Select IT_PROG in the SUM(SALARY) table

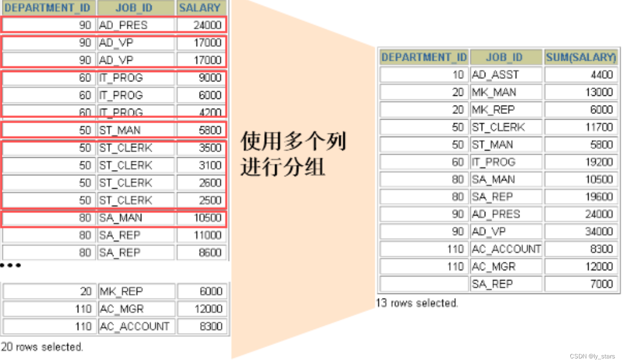pos(506,162)
